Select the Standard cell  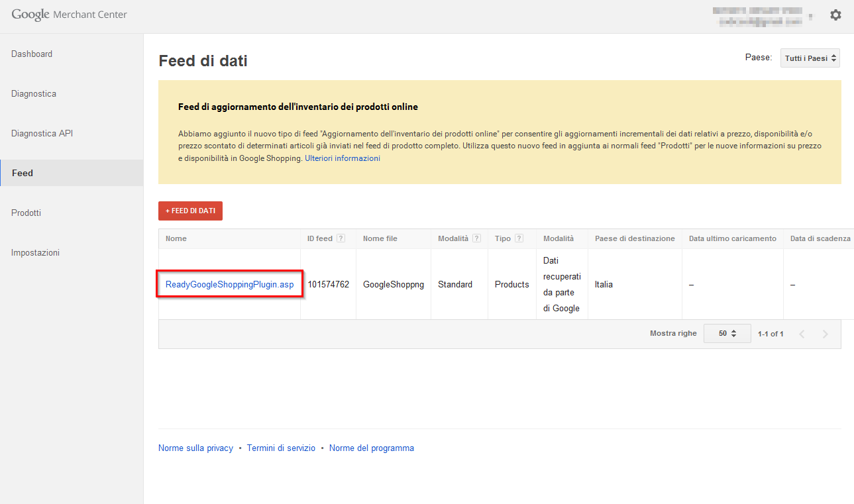coord(459,284)
